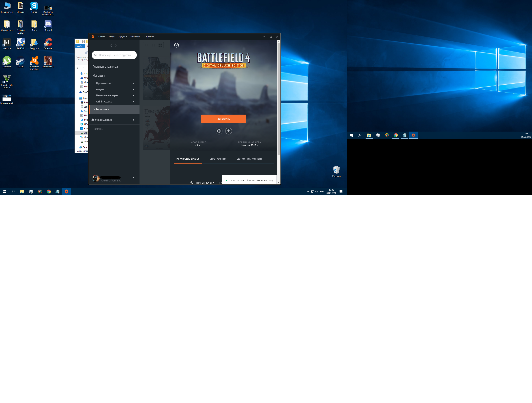This screenshot has width=532, height=403.
Task: Open Музыка desktop folder
Action: [20, 7]
